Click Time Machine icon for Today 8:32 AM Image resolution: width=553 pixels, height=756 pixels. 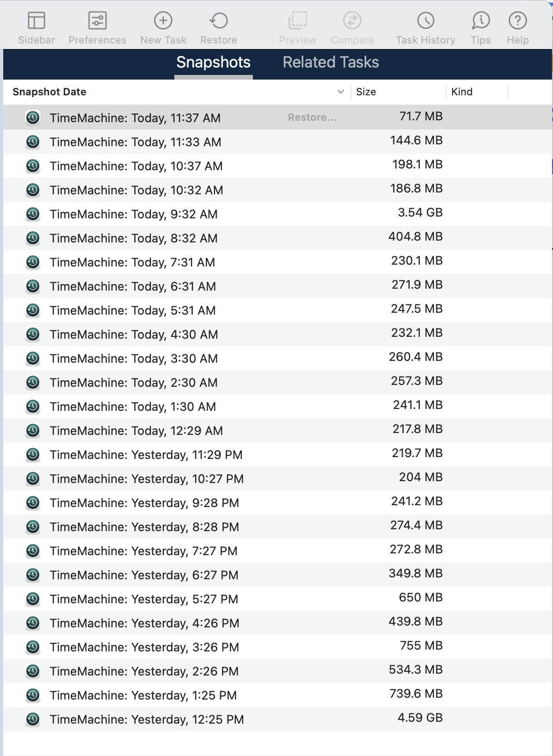[x=33, y=238]
